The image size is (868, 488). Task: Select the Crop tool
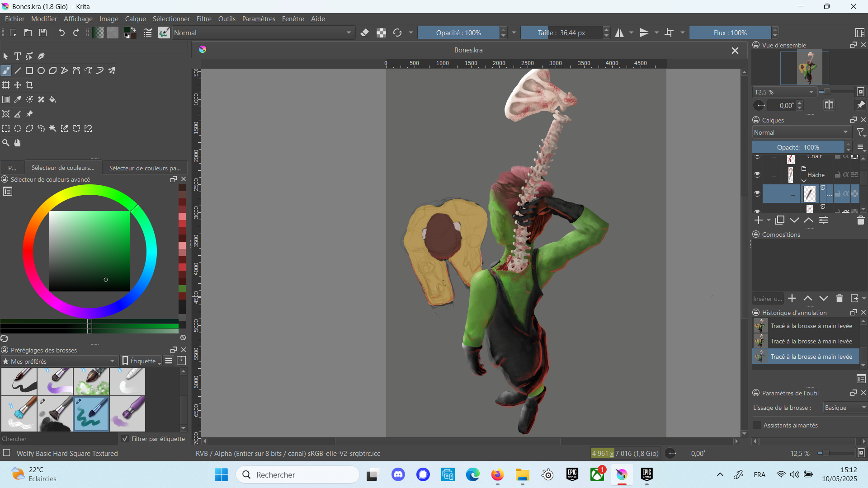[x=29, y=85]
